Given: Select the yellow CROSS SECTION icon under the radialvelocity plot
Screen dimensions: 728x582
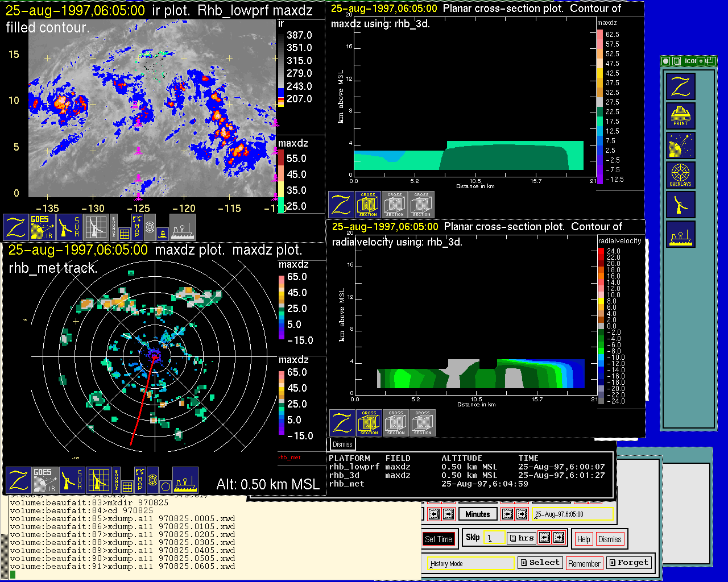Looking at the screenshot, I should pos(369,422).
